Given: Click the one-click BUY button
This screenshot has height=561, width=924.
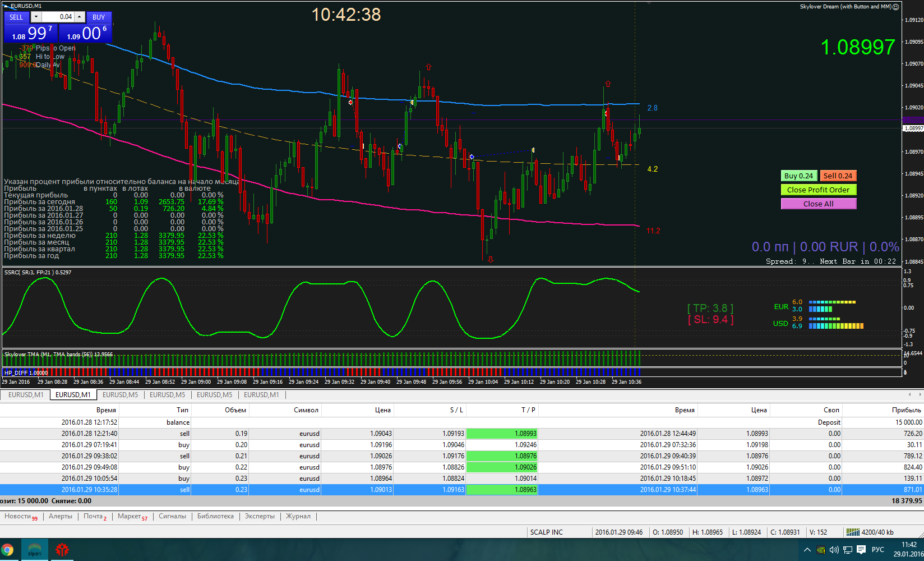Looking at the screenshot, I should (x=99, y=17).
